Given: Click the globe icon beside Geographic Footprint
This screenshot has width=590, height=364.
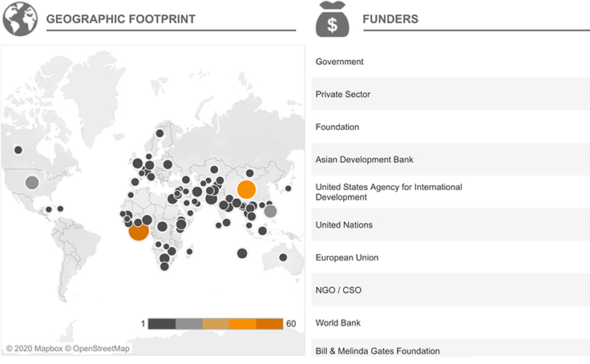Looking at the screenshot, I should point(20,19).
